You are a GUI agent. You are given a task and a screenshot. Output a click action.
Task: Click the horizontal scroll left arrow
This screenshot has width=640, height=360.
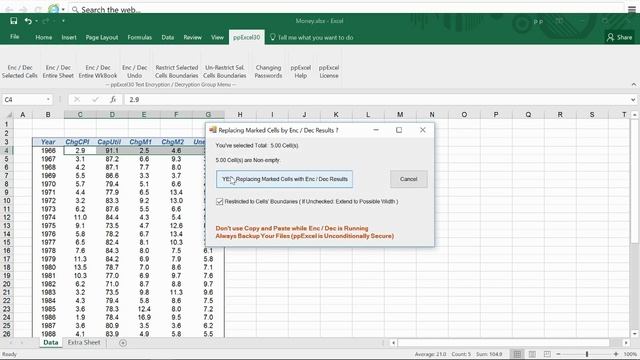[x=393, y=343]
